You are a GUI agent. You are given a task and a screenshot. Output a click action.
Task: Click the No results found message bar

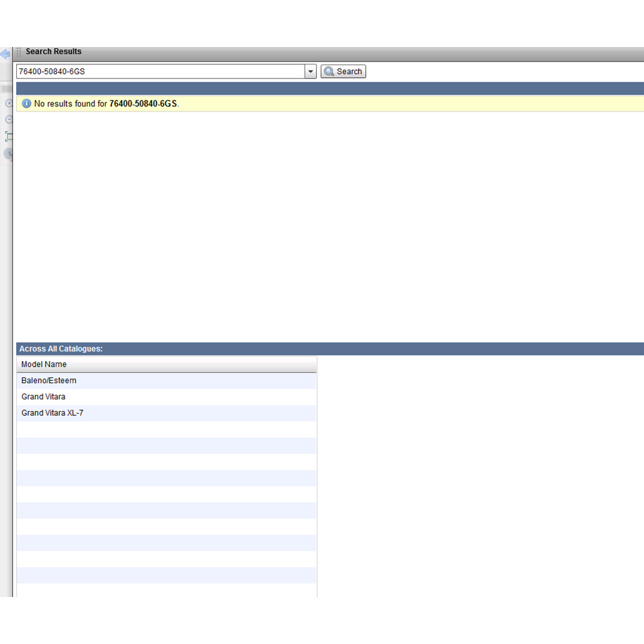click(x=386, y=104)
